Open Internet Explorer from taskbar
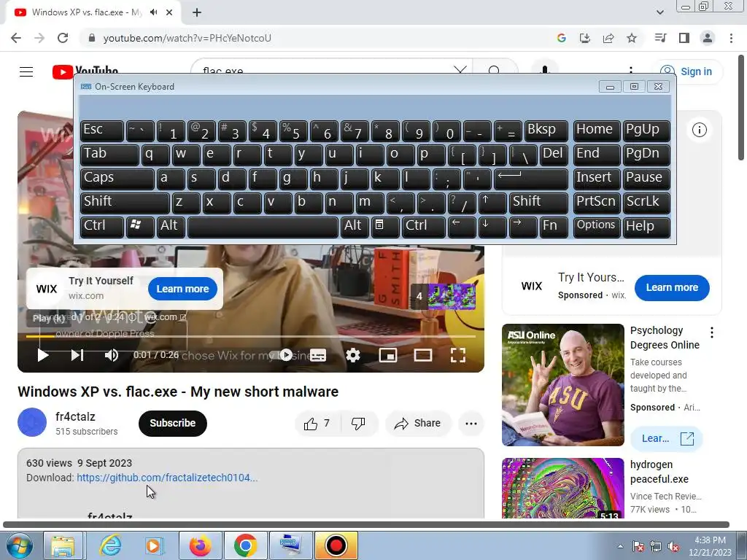Screen dimensions: 747x560 (110, 545)
